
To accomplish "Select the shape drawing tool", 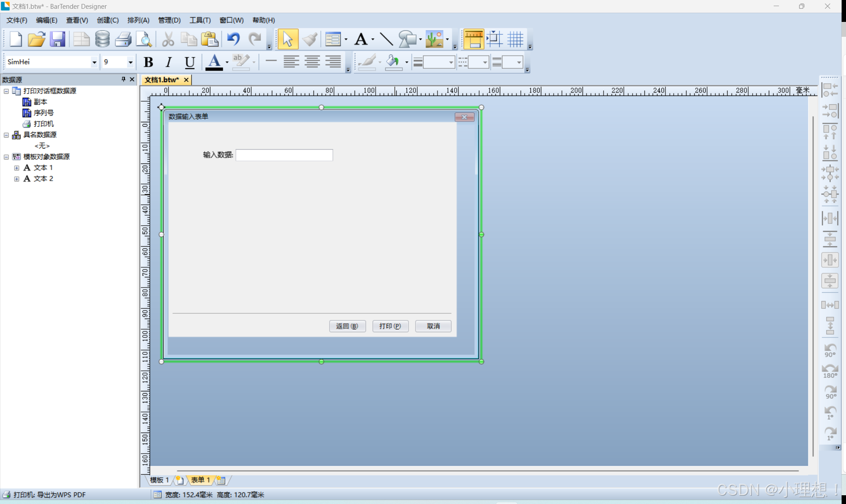I will [407, 39].
